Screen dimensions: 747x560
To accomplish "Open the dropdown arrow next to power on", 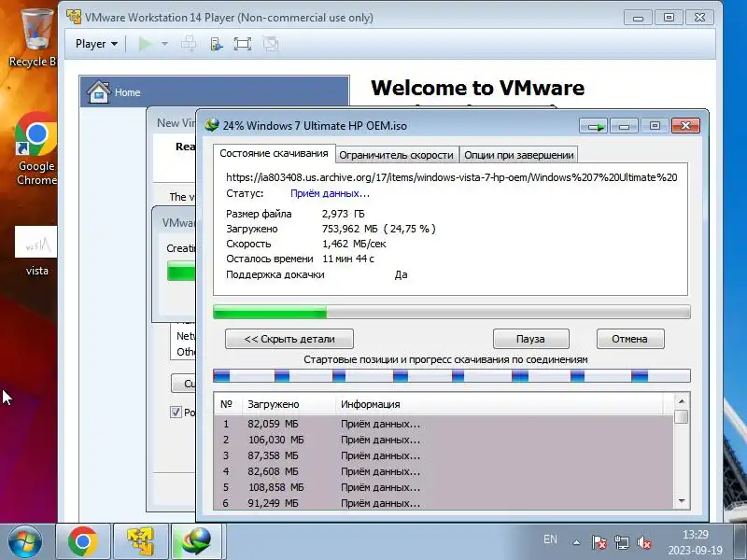I will pyautogui.click(x=164, y=44).
